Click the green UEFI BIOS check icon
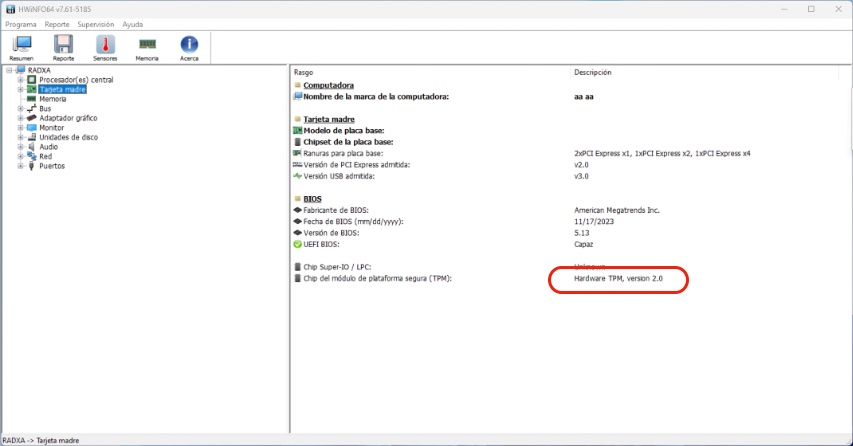 click(297, 244)
